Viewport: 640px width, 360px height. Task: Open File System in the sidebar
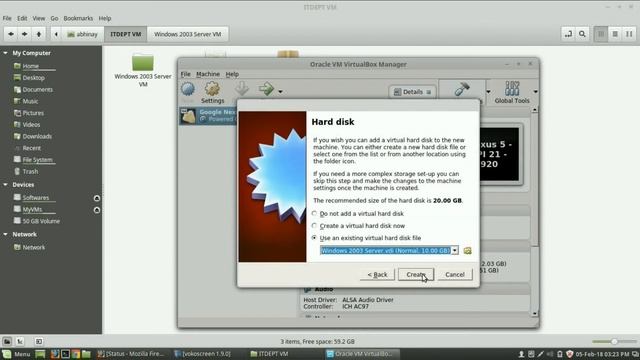click(x=37, y=160)
